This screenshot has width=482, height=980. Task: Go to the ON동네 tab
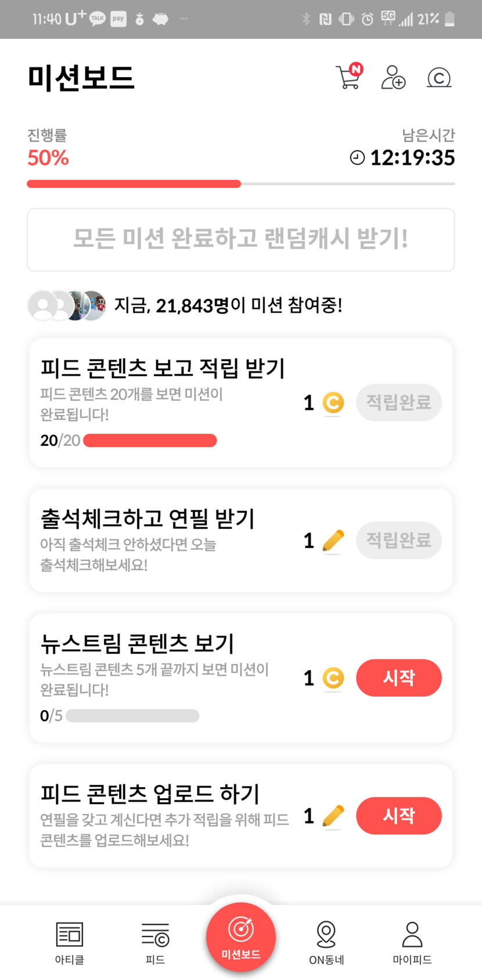(x=326, y=942)
